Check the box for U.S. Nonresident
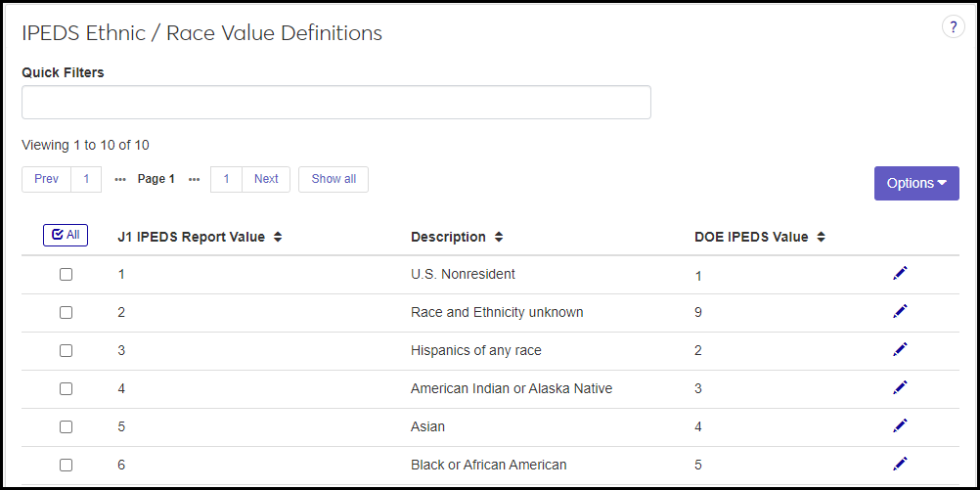This screenshot has height=490, width=980. [x=66, y=275]
